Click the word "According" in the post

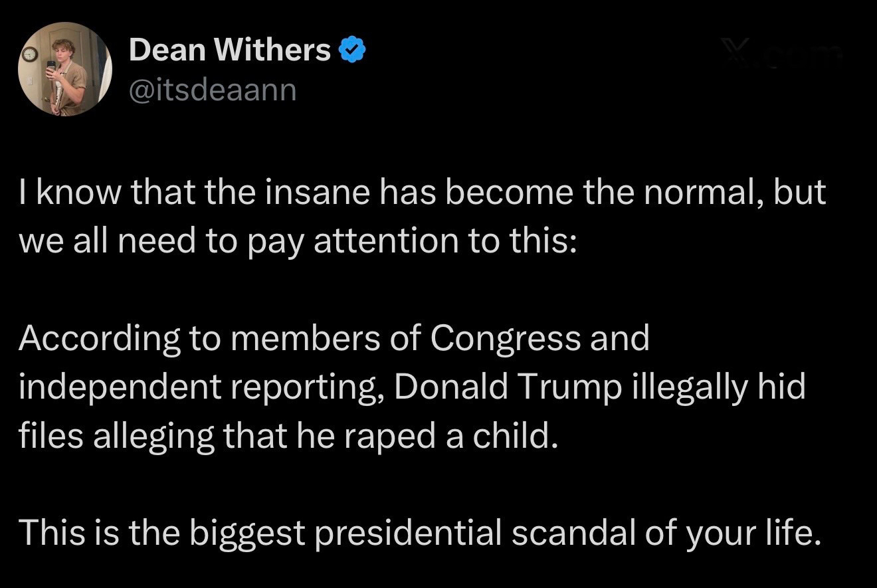pyautogui.click(x=100, y=339)
